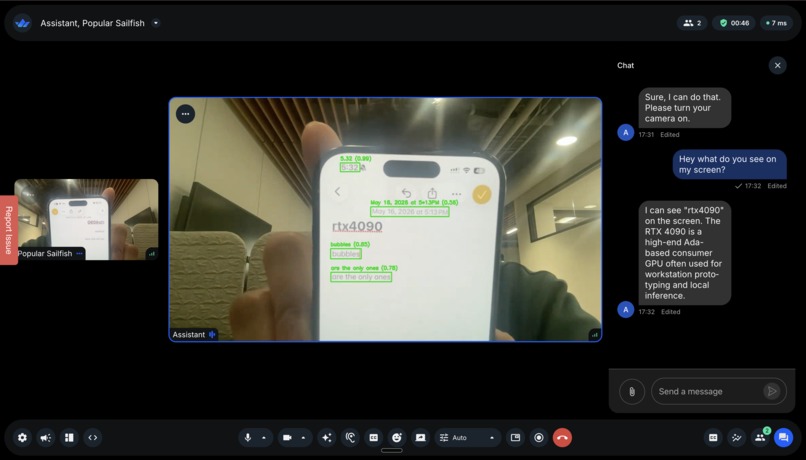Screen dimensions: 806x460
Task: Expand the call title dropdown arrow
Action: pyautogui.click(x=156, y=23)
